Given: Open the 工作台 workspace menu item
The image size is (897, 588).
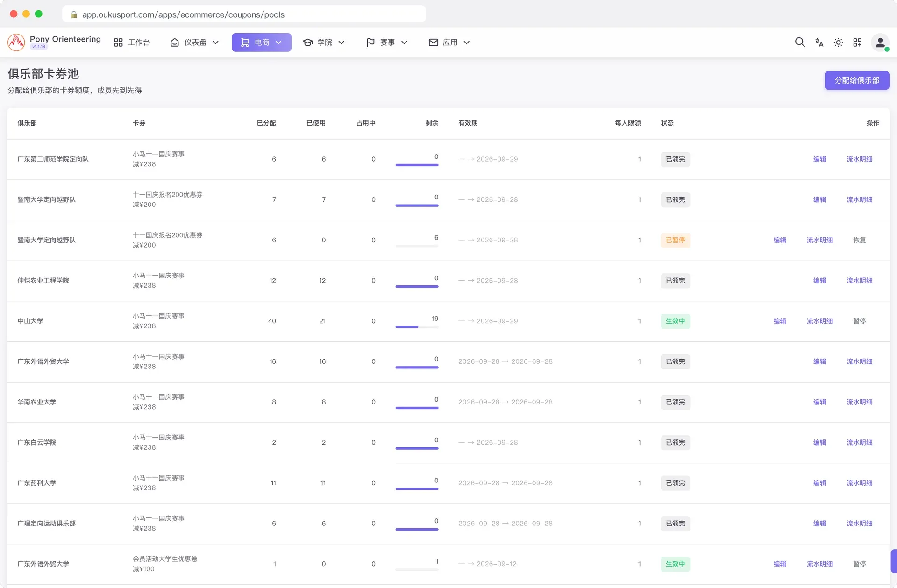Looking at the screenshot, I should tap(132, 43).
